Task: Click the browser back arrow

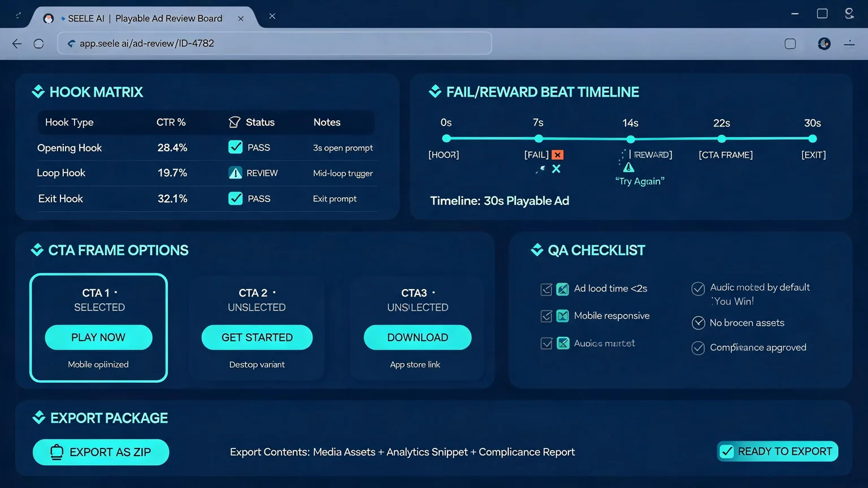Action: point(17,43)
